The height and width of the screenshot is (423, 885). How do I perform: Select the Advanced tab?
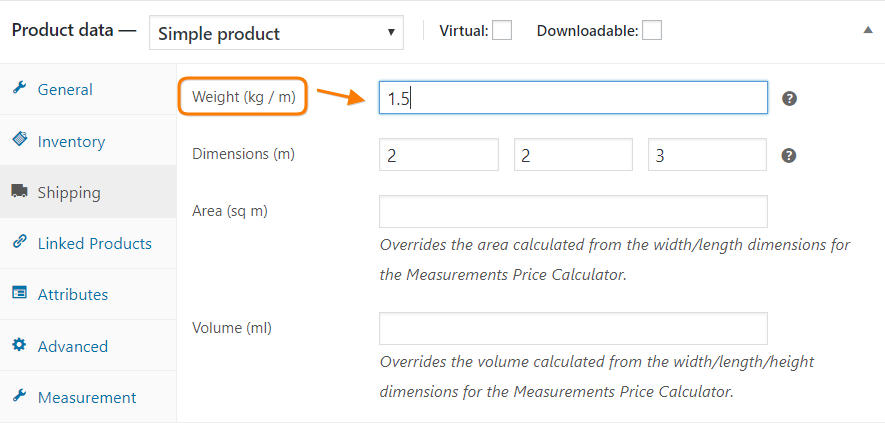point(88,346)
